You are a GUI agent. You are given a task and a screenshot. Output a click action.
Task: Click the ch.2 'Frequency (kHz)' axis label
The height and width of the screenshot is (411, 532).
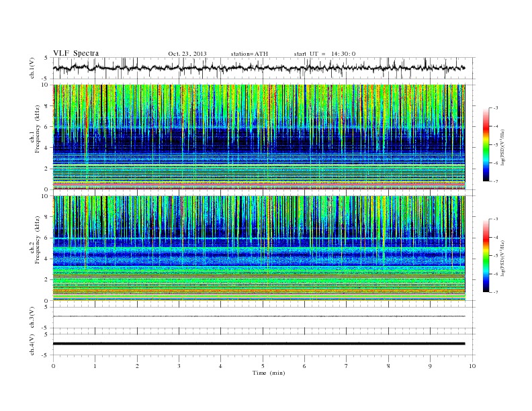(38, 240)
